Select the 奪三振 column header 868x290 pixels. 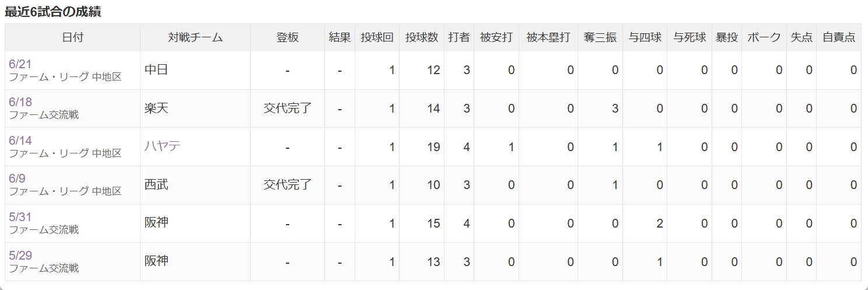pos(600,37)
